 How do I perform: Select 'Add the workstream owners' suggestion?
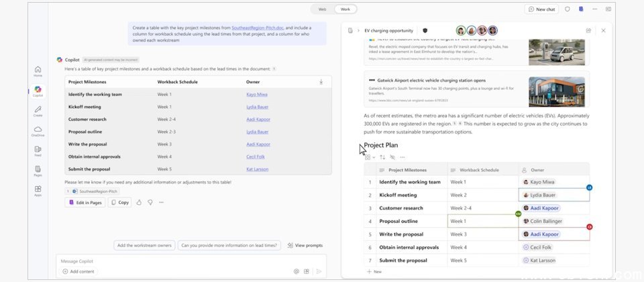click(144, 246)
